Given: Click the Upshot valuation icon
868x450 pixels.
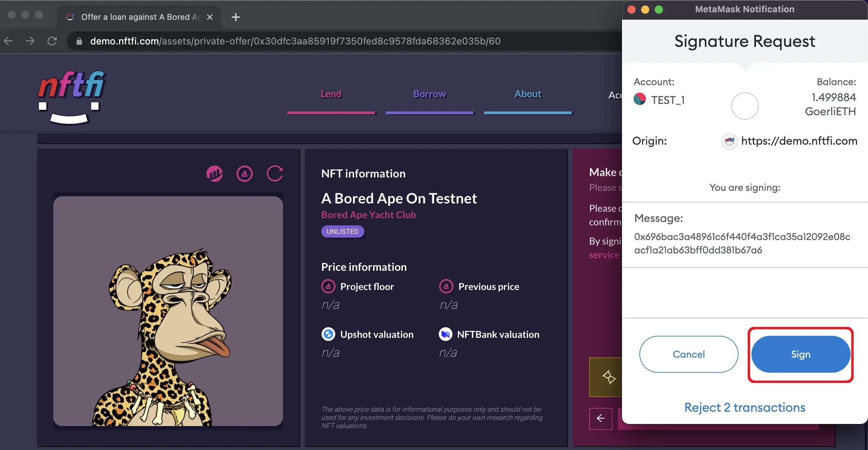Looking at the screenshot, I should click(328, 334).
